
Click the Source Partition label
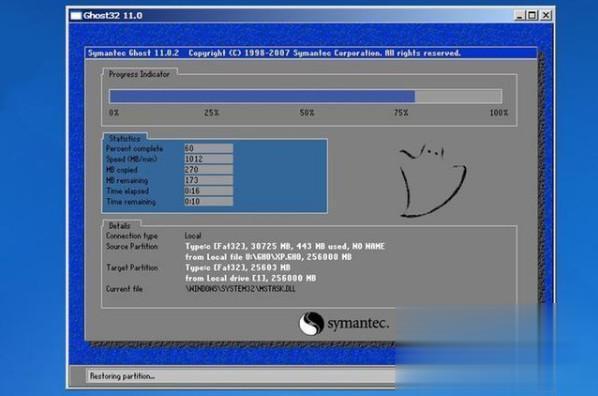click(132, 246)
